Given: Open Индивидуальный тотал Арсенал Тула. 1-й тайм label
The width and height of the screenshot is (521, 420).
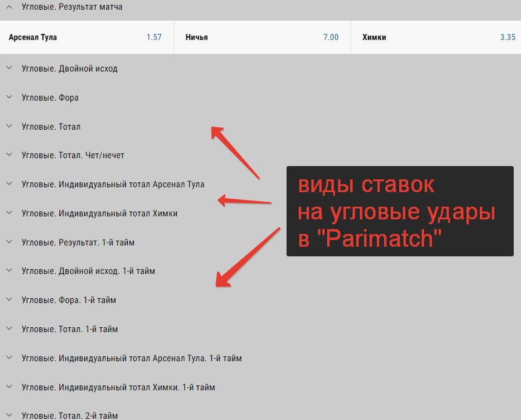Looking at the screenshot, I should (x=131, y=358).
